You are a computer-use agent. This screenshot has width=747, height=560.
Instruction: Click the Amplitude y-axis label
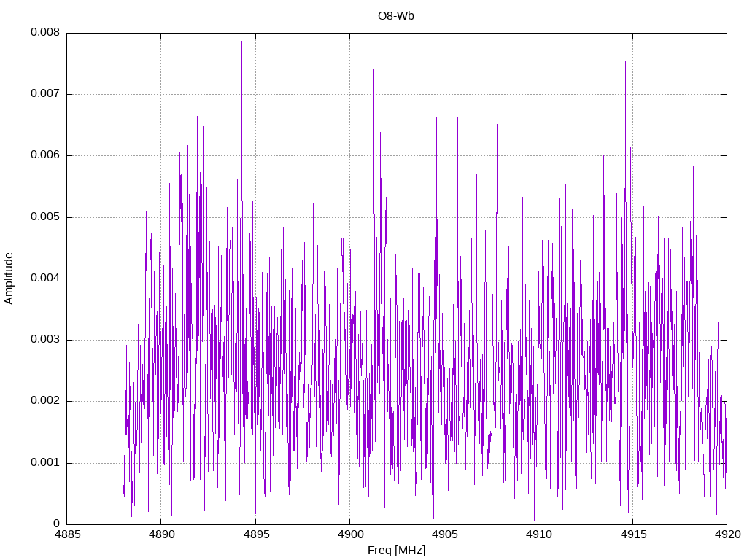click(x=9, y=279)
